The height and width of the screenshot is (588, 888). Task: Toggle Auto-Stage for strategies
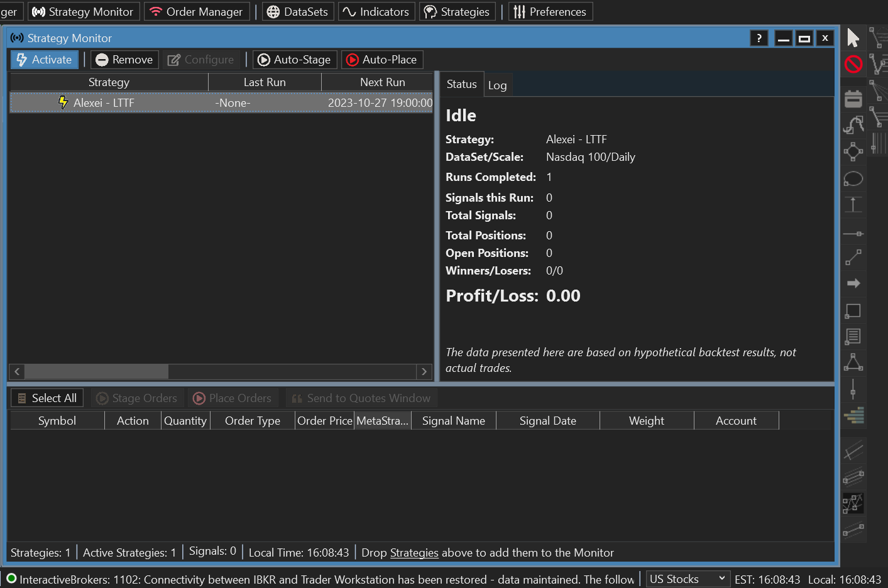(295, 60)
